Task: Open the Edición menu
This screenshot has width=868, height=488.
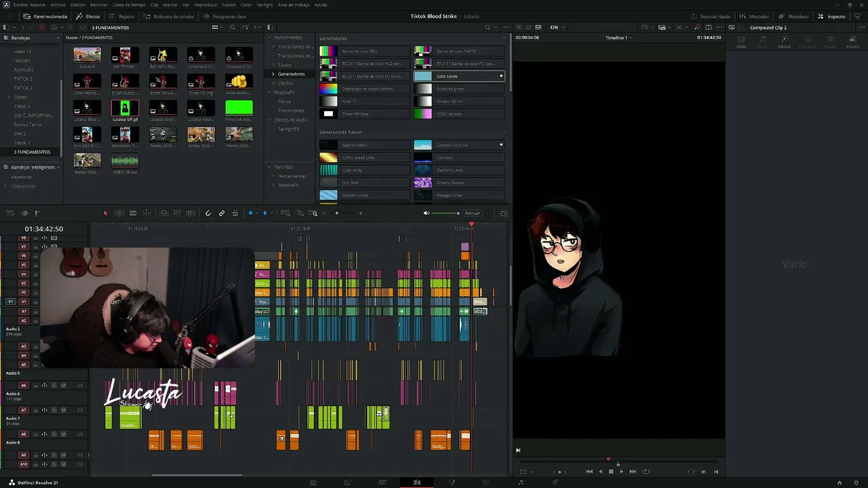Action: click(x=78, y=5)
